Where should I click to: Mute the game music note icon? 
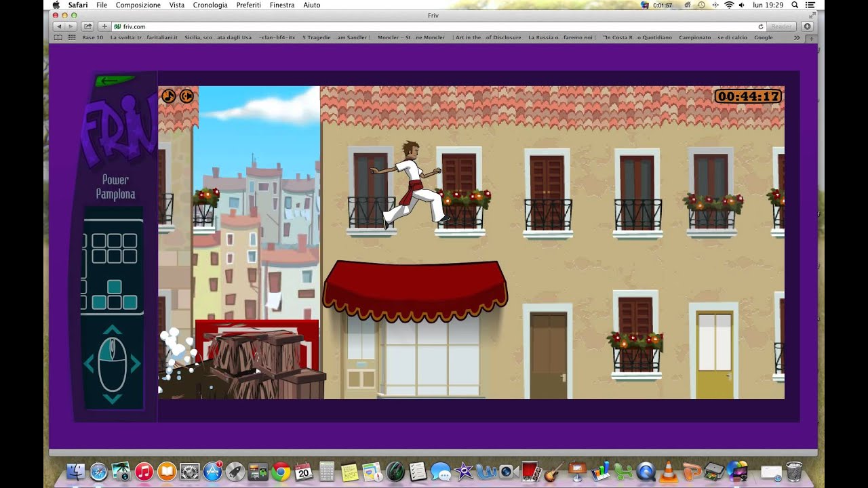tap(168, 96)
